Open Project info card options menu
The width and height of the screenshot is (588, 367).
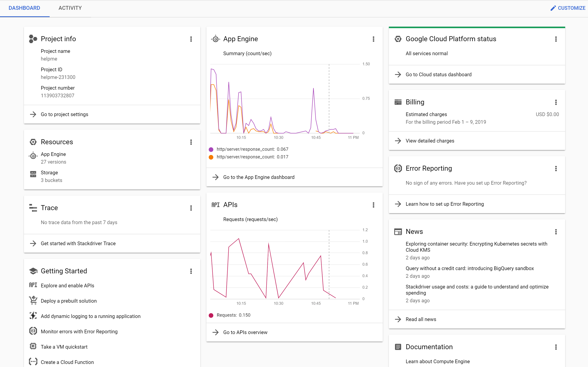191,39
